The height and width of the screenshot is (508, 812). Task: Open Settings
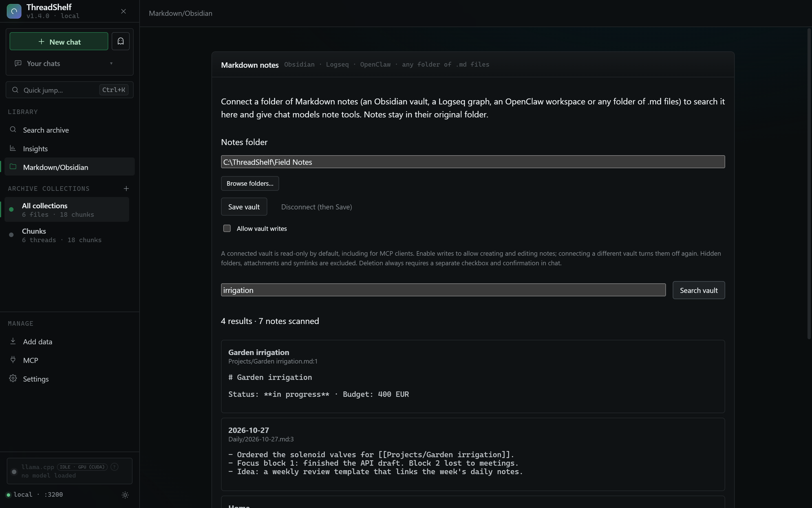(69, 379)
